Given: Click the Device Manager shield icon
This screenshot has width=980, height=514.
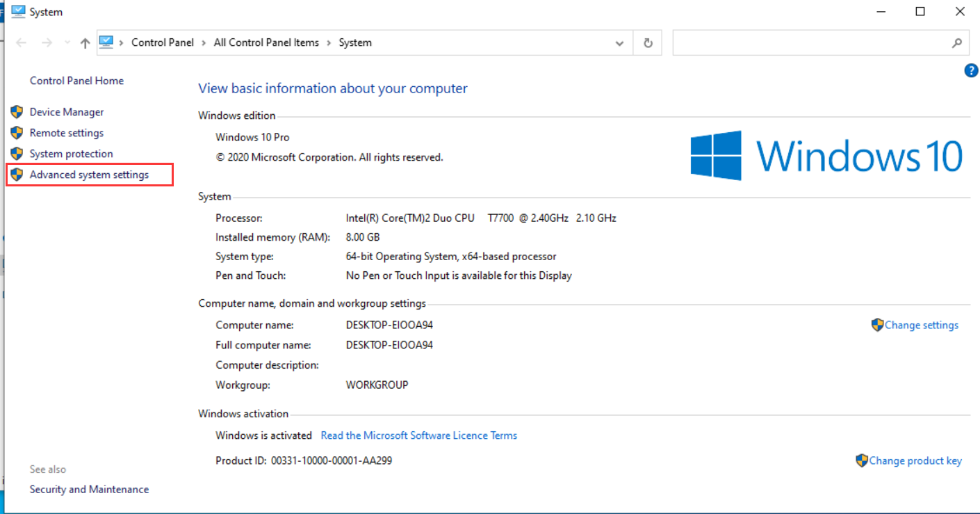Looking at the screenshot, I should pos(17,112).
